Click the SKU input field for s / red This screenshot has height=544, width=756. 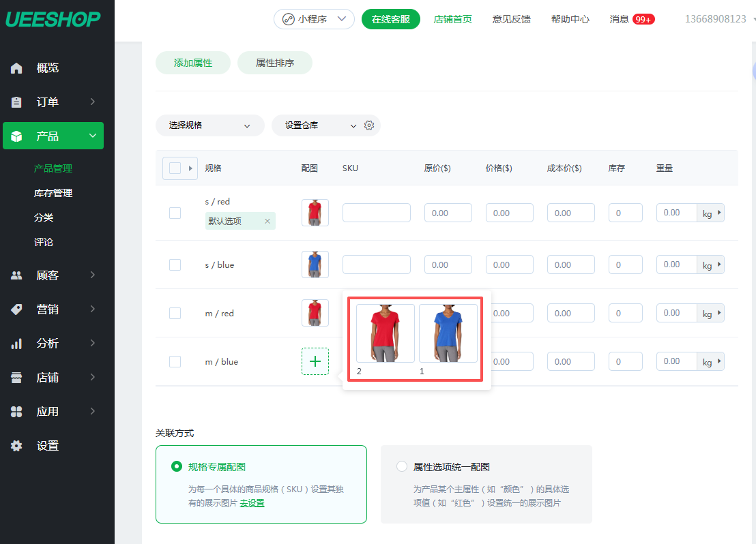point(376,213)
